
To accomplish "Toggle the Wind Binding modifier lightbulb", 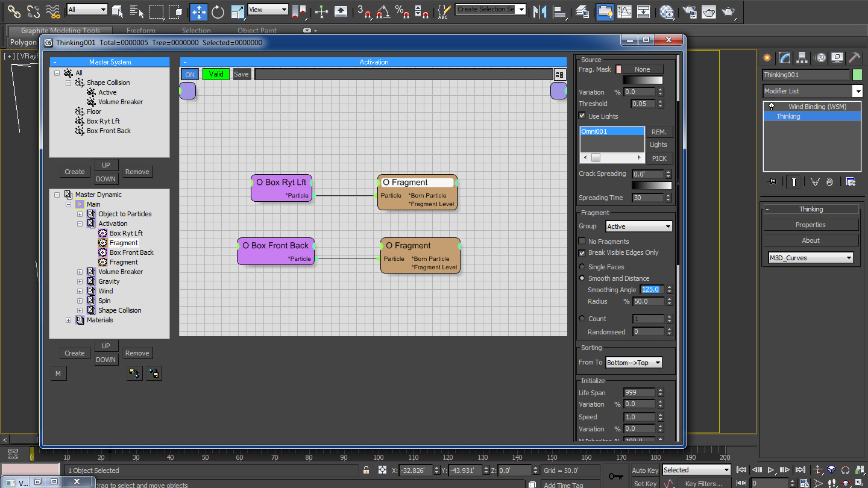I will [x=771, y=107].
